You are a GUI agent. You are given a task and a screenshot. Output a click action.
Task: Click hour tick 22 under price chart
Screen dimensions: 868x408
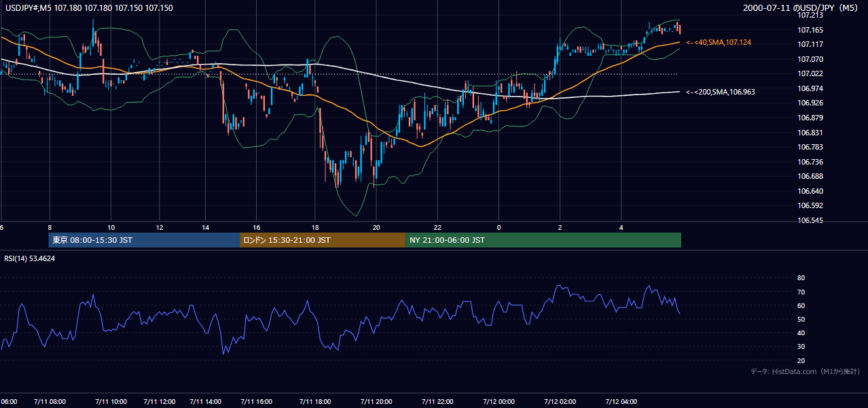(x=437, y=227)
